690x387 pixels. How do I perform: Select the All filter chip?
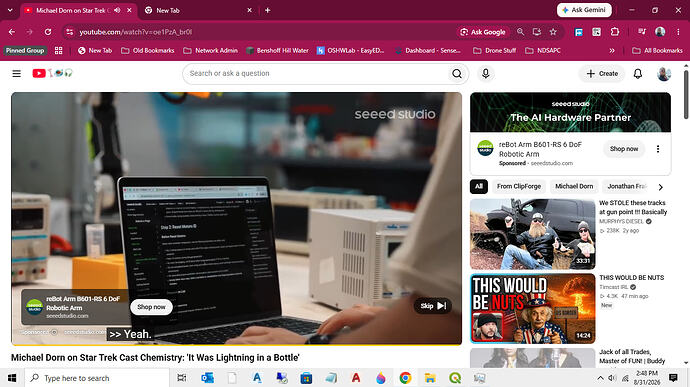tap(479, 187)
